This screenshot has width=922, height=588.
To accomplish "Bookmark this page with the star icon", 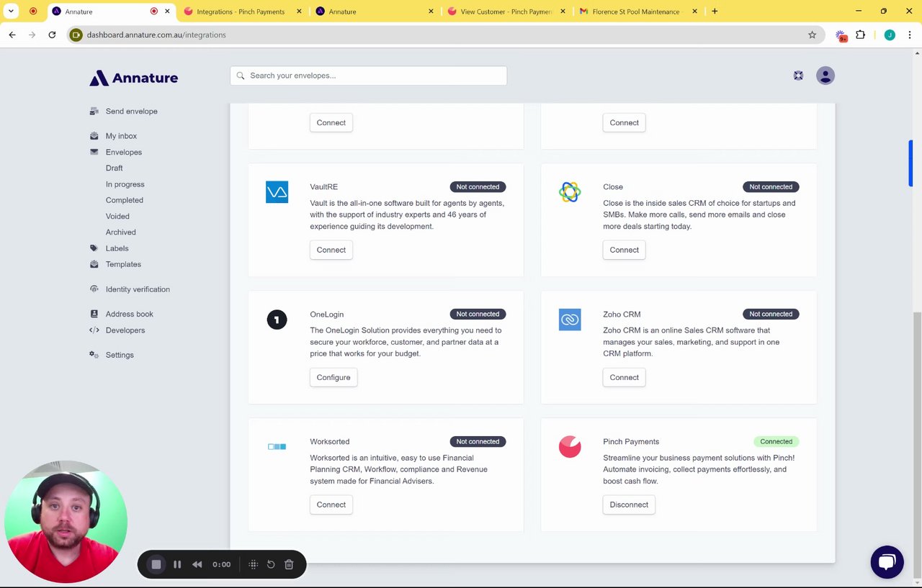I will tap(813, 35).
